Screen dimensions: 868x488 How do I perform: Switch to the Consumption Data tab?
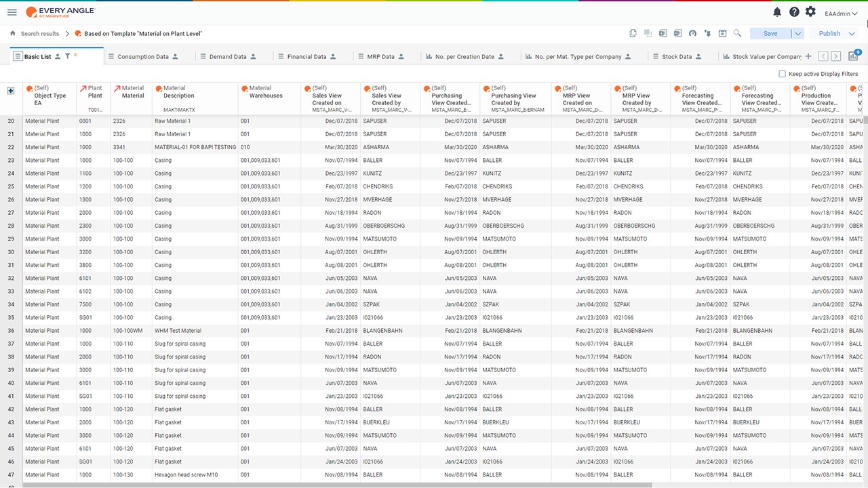click(x=143, y=57)
